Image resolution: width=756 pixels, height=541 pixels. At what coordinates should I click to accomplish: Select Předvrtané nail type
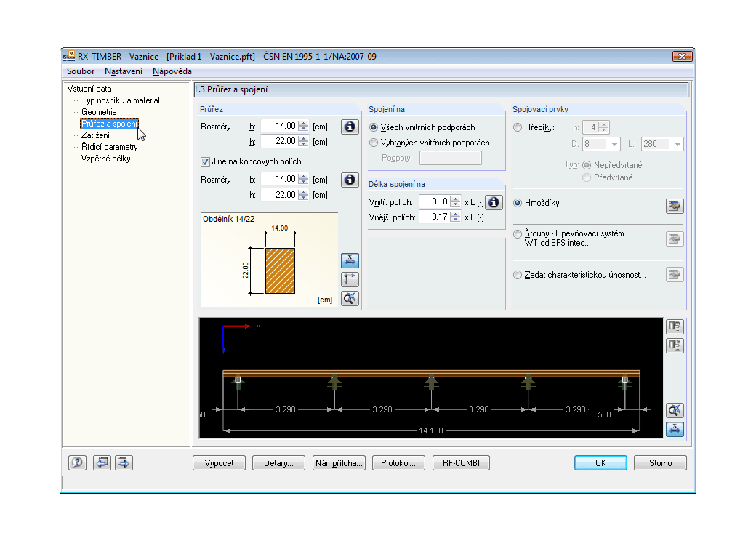[587, 177]
